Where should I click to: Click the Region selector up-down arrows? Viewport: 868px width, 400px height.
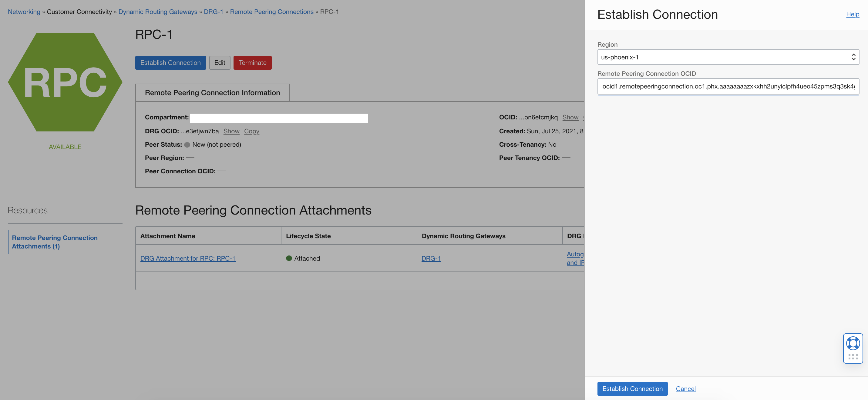click(x=853, y=57)
